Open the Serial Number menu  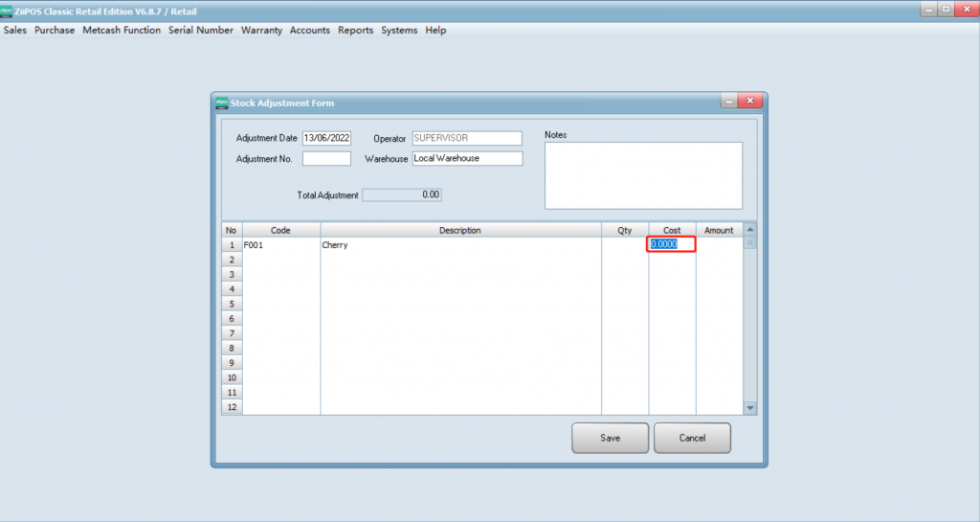coord(201,30)
